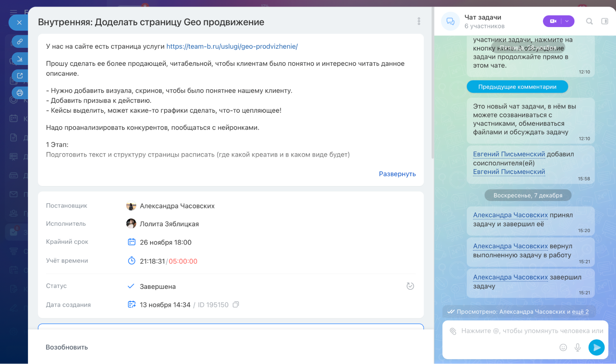Send the chat message
Image resolution: width=616 pixels, height=364 pixels.
click(x=596, y=347)
